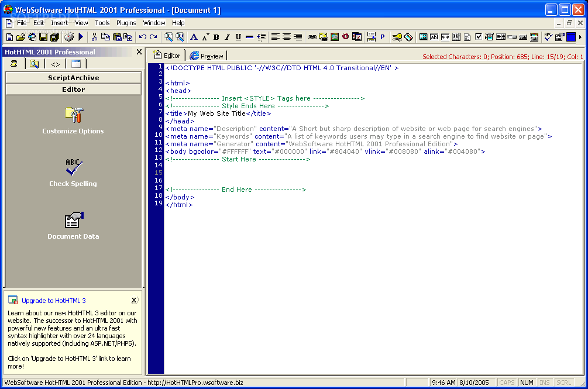The height and width of the screenshot is (389, 588).
Task: Insert a paragraph tag with the P icon
Action: pyautogui.click(x=383, y=37)
